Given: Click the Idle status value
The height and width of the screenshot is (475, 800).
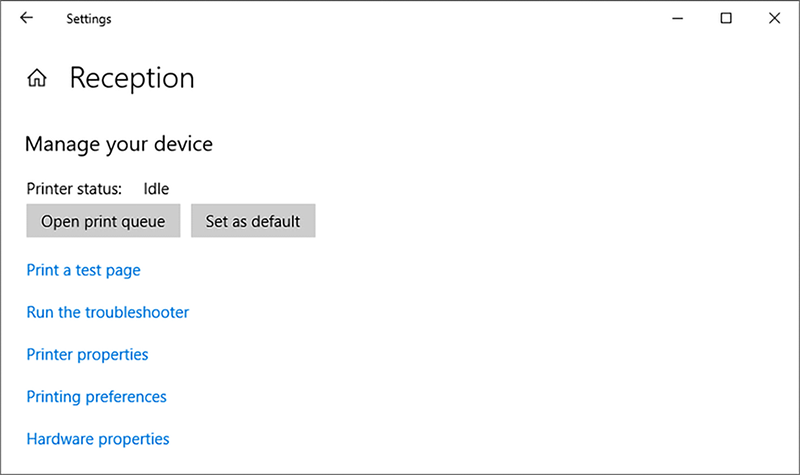Looking at the screenshot, I should [157, 188].
